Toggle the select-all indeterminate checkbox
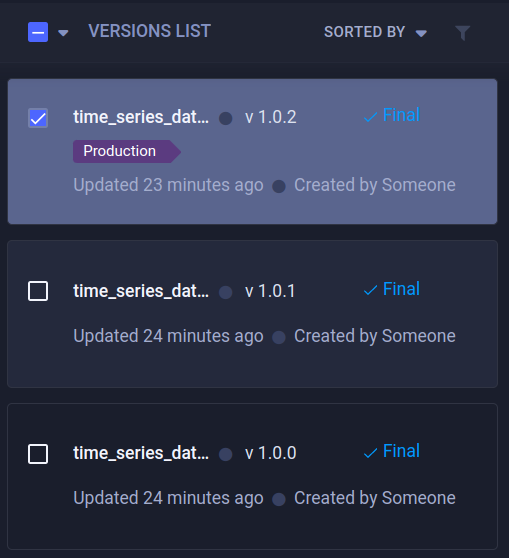 (x=38, y=32)
